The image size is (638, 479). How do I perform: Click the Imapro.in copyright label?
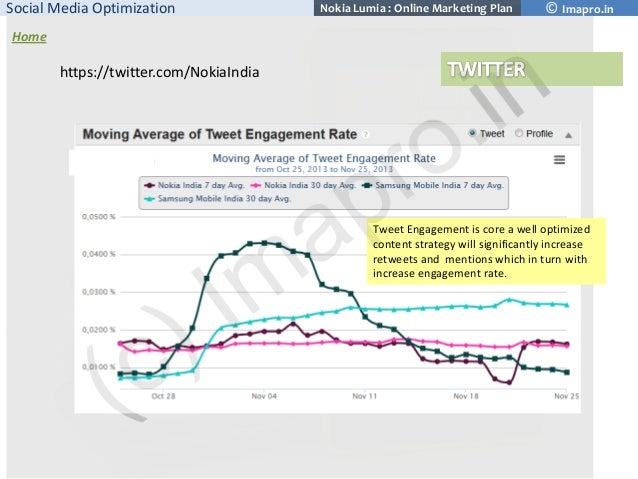click(580, 8)
